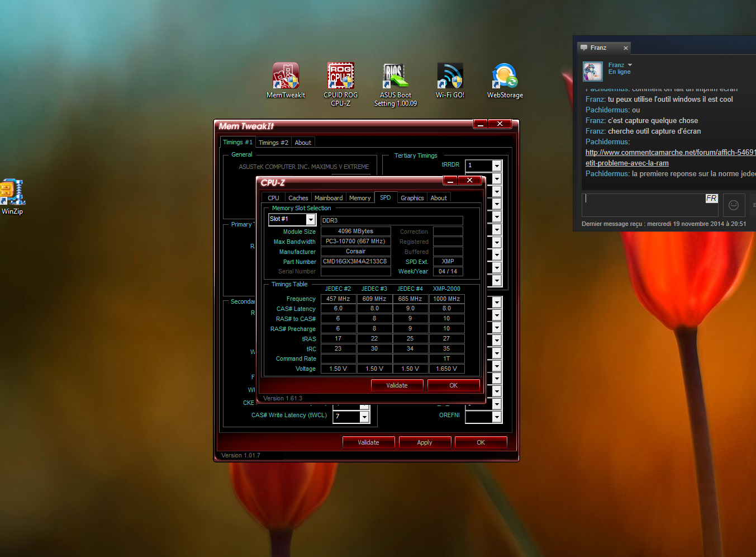Click the emoticon smiley button in chat
This screenshot has height=557, width=756.
(x=733, y=205)
